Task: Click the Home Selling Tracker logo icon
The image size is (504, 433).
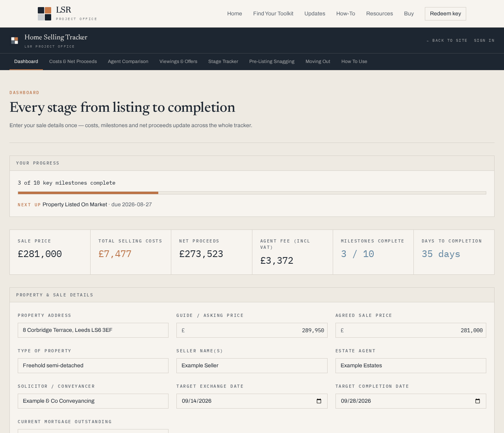Action: pos(15,41)
